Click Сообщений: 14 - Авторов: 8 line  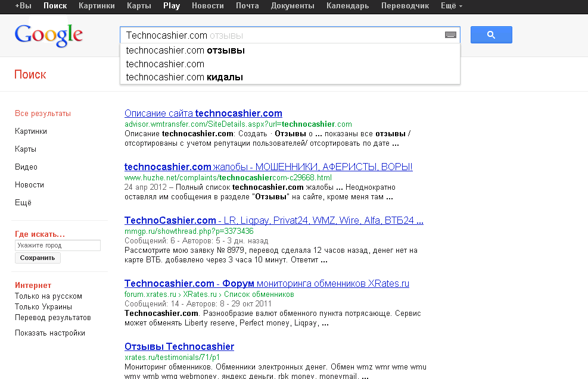(198, 303)
